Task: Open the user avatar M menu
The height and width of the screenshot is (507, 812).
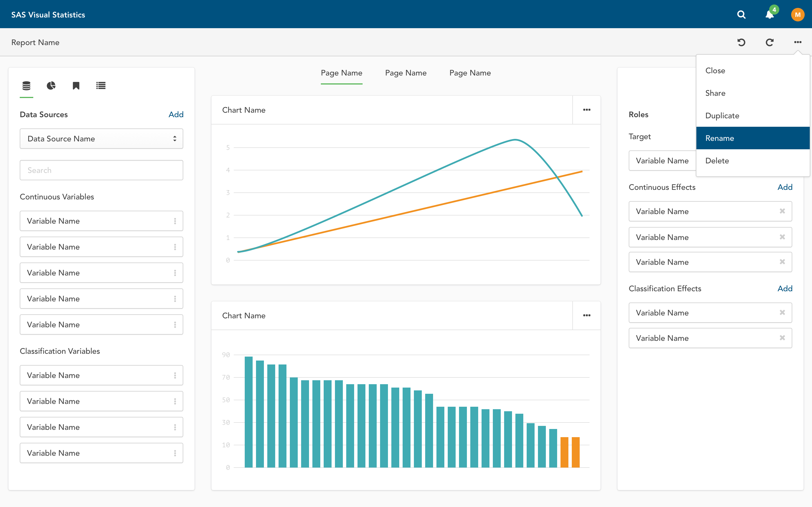Action: [x=798, y=14]
